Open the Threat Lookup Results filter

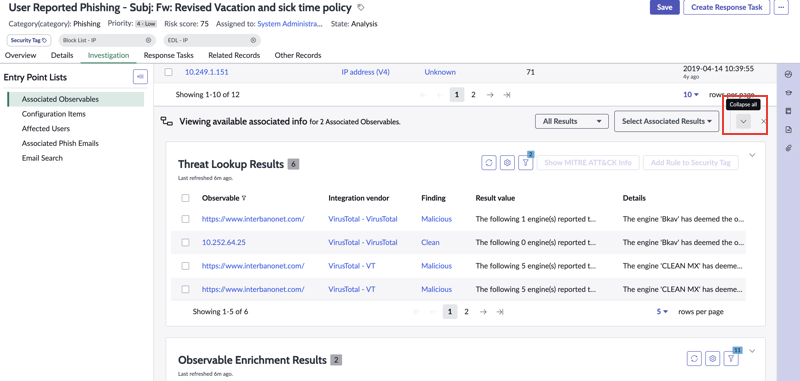[x=526, y=163]
